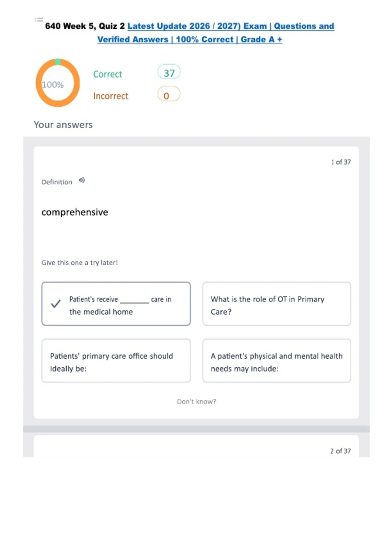Open "Verified Answers | 100% Correct | Grade A +" link

click(189, 40)
